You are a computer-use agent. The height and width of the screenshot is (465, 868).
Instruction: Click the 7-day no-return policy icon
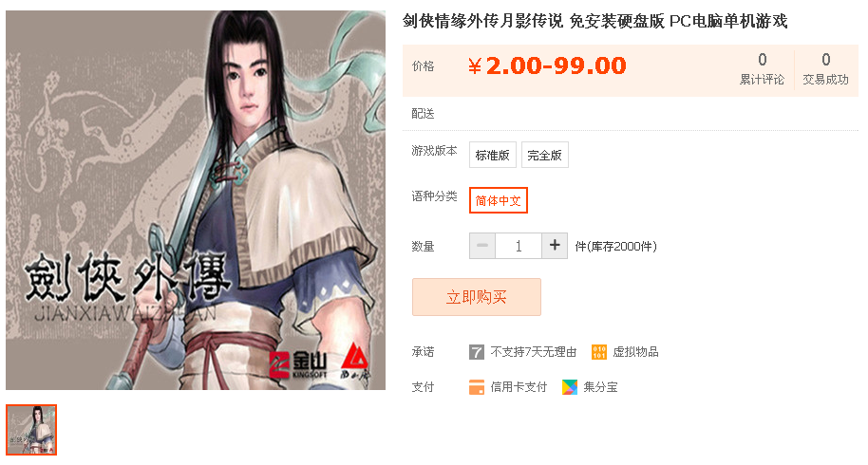tap(476, 352)
